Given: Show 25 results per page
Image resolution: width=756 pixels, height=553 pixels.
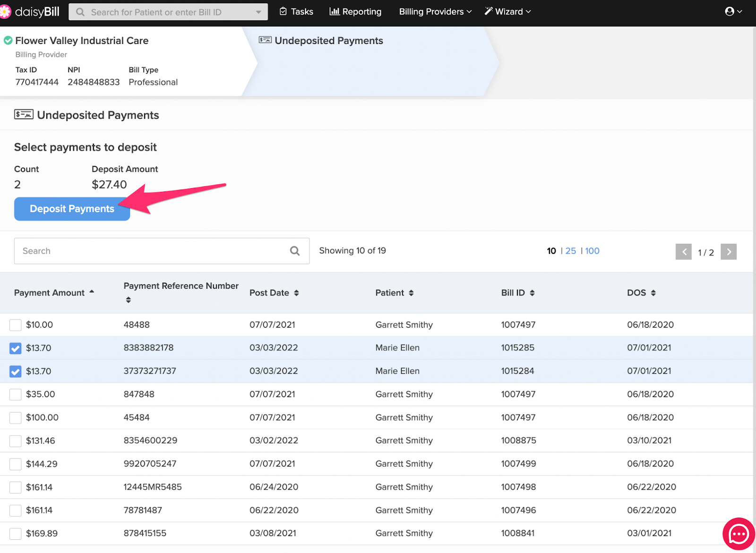Looking at the screenshot, I should [570, 251].
